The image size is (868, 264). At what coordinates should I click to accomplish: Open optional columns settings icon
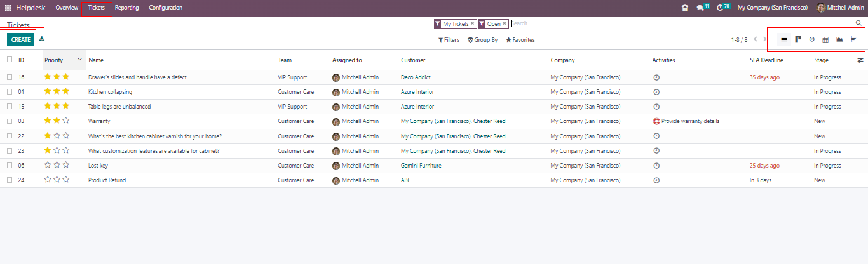click(x=860, y=60)
